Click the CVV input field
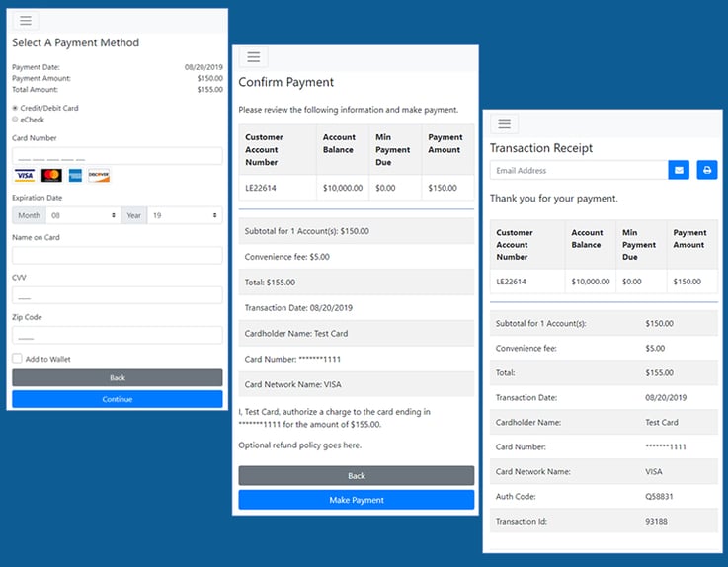This screenshot has width=728, height=567. coord(117,295)
